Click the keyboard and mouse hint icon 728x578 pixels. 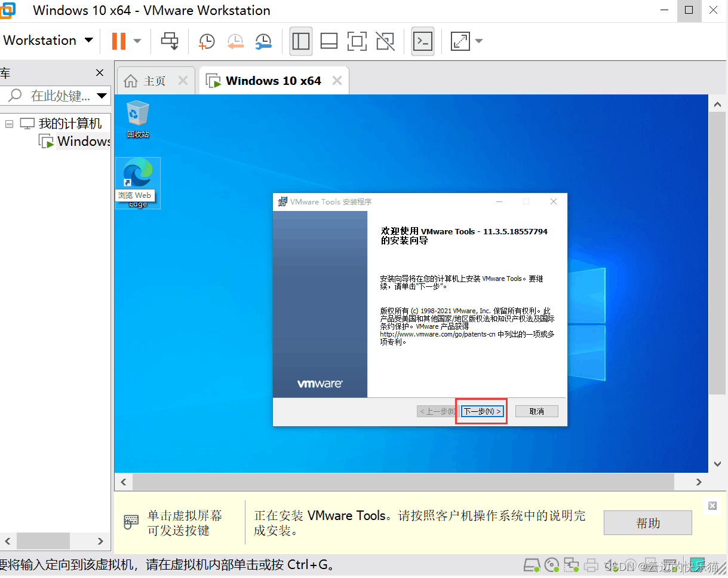(131, 522)
